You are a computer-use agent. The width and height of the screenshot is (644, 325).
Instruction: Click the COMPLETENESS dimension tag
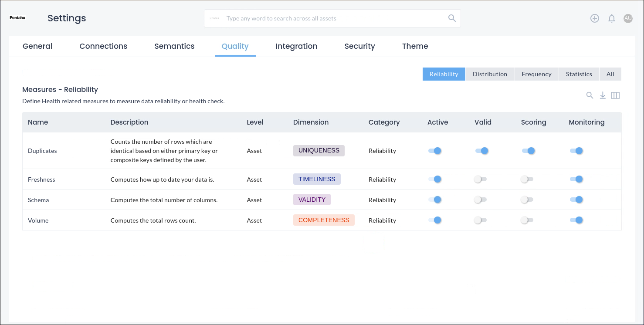(324, 220)
